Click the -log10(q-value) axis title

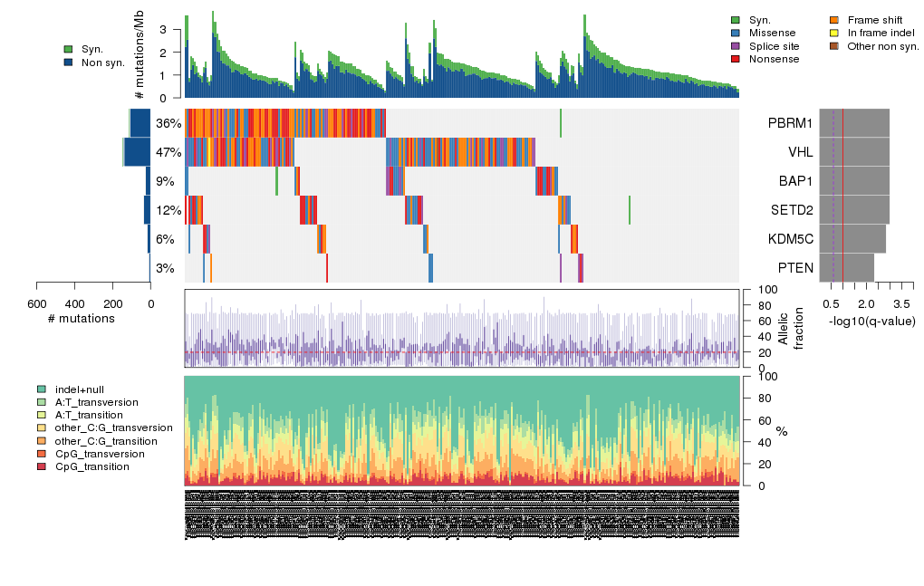pos(871,322)
